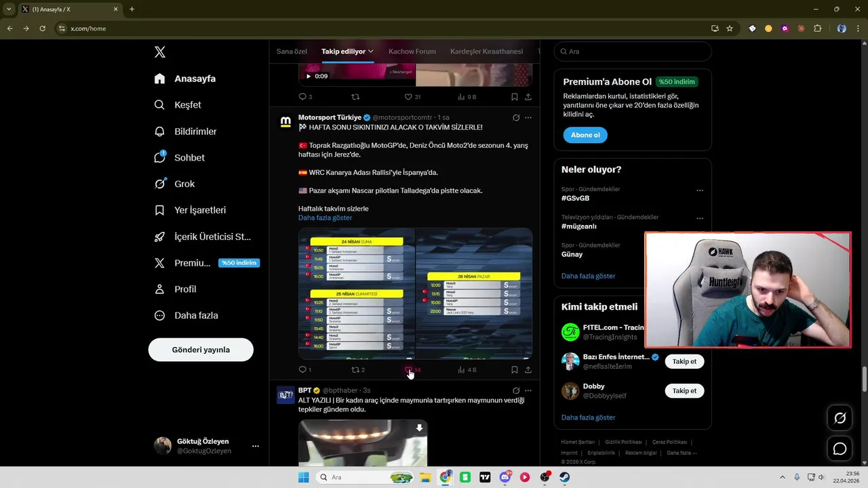This screenshot has width=868, height=488.
Task: Bookmark the top video post
Action: click(515, 97)
